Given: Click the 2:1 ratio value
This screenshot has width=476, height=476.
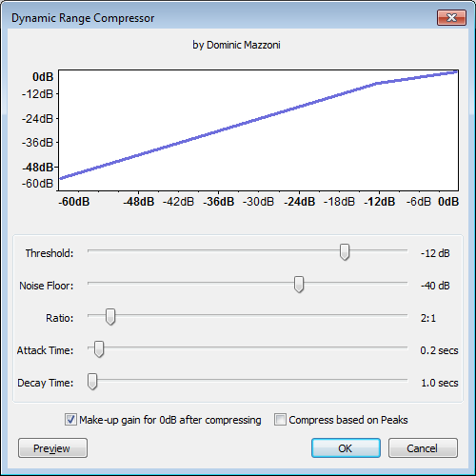Looking at the screenshot, I should click(428, 318).
